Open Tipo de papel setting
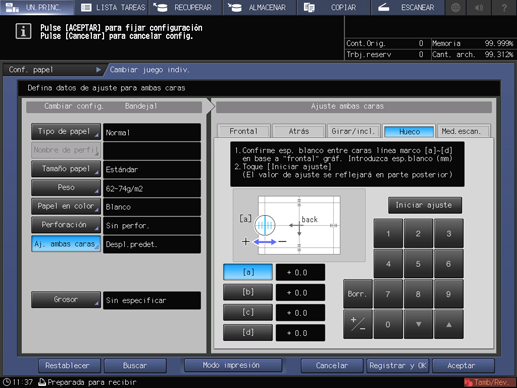The image size is (517, 388). pyautogui.click(x=66, y=132)
